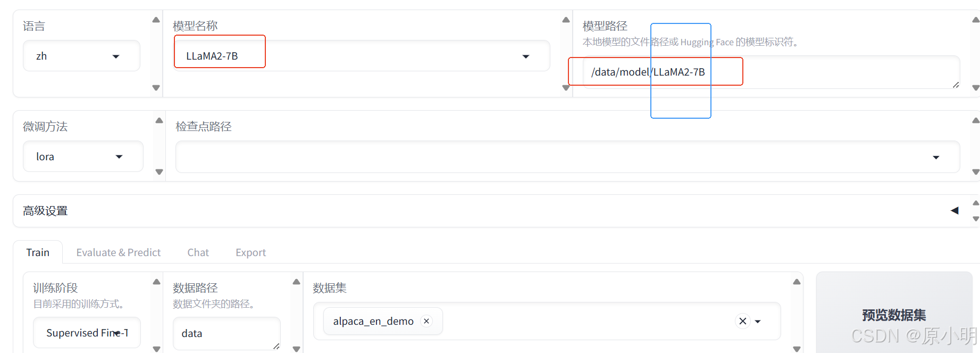The image size is (980, 353).
Task: Click the resize handle of 模型路径 textbox
Action: click(x=956, y=85)
